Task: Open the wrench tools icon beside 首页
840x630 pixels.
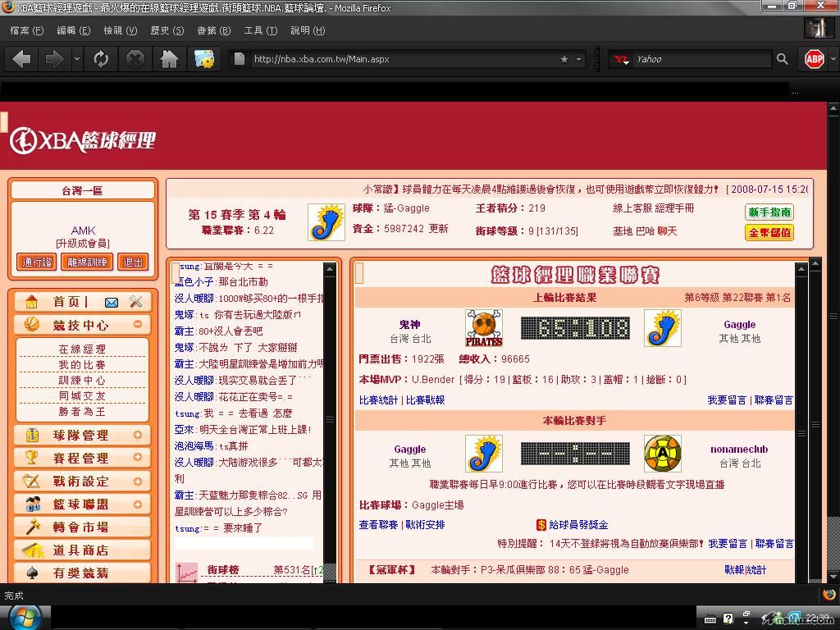Action: click(136, 302)
